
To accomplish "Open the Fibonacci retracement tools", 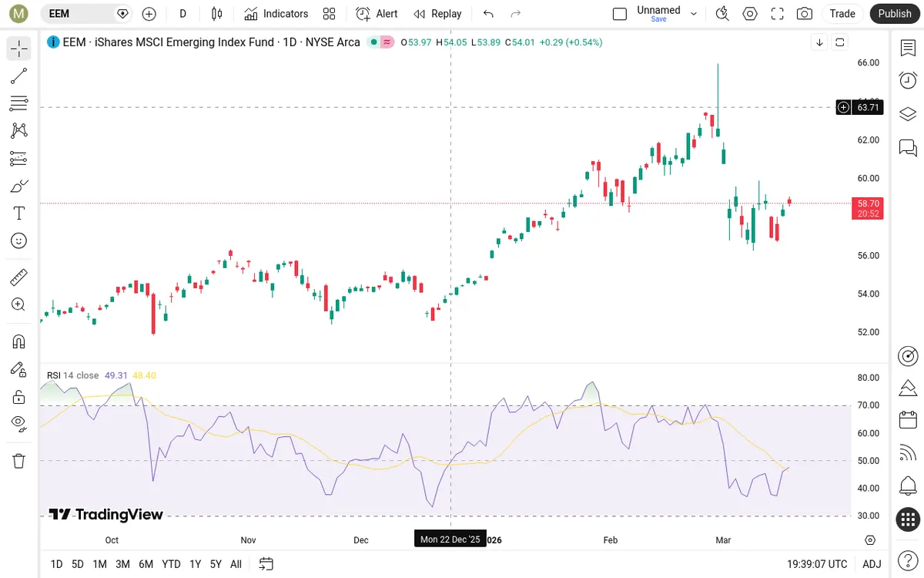I will (19, 103).
